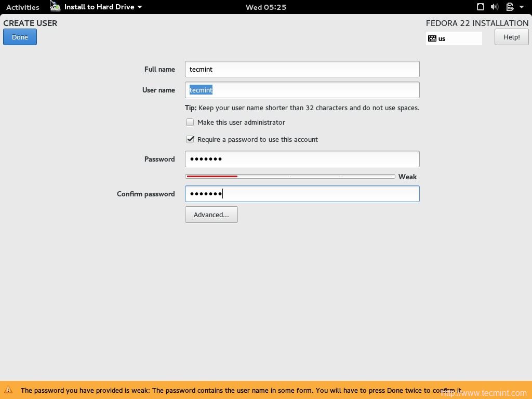This screenshot has width=532, height=399.
Task: Open the Activities overview
Action: (x=23, y=7)
